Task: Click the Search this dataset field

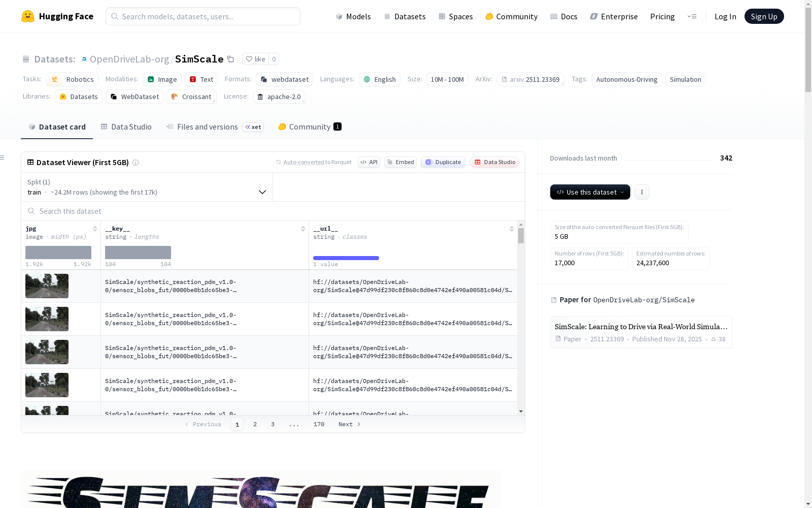Action: [x=273, y=211]
